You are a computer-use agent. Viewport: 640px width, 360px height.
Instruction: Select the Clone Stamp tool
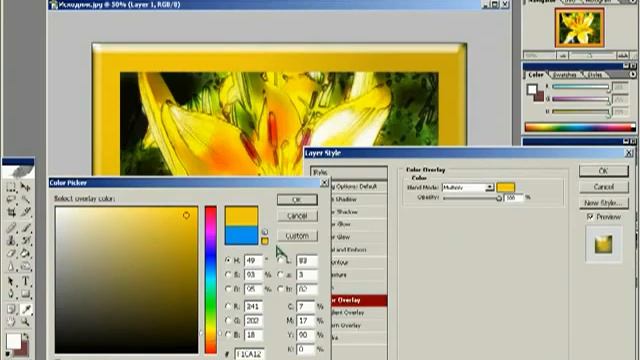11,240
